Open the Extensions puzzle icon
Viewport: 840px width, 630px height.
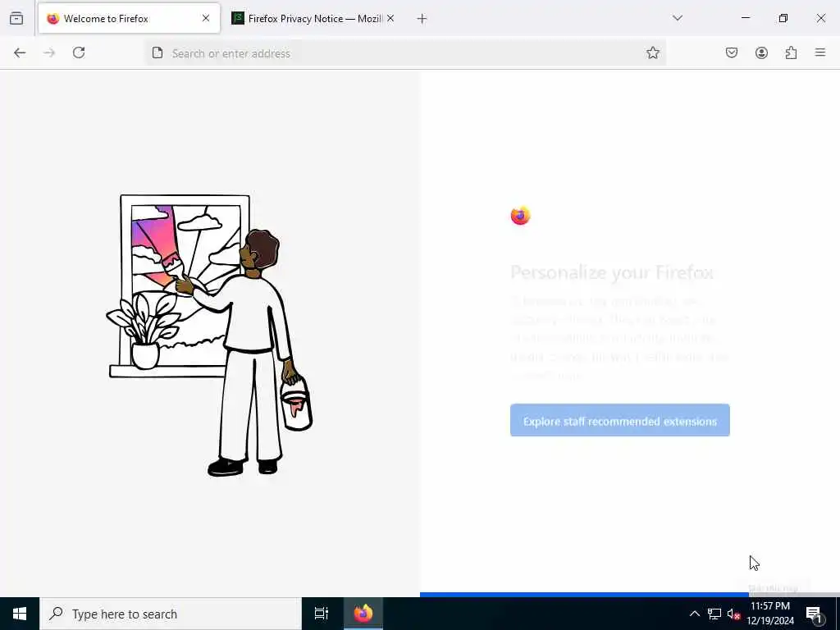tap(791, 52)
